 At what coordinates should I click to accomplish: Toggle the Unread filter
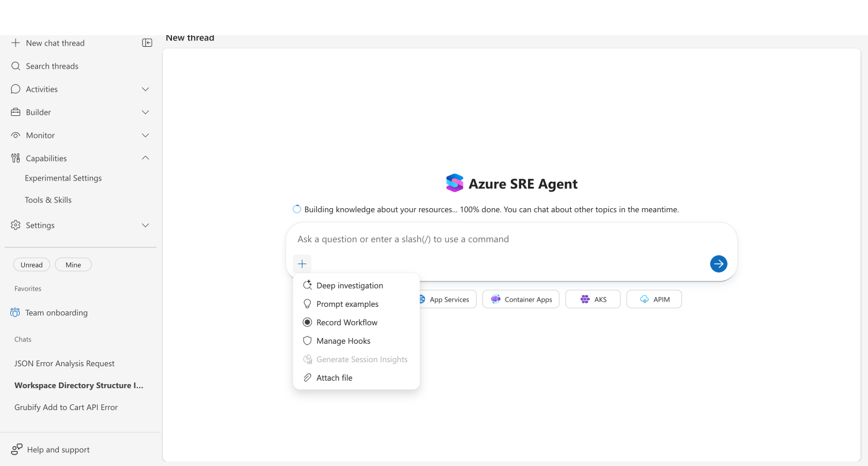click(32, 265)
